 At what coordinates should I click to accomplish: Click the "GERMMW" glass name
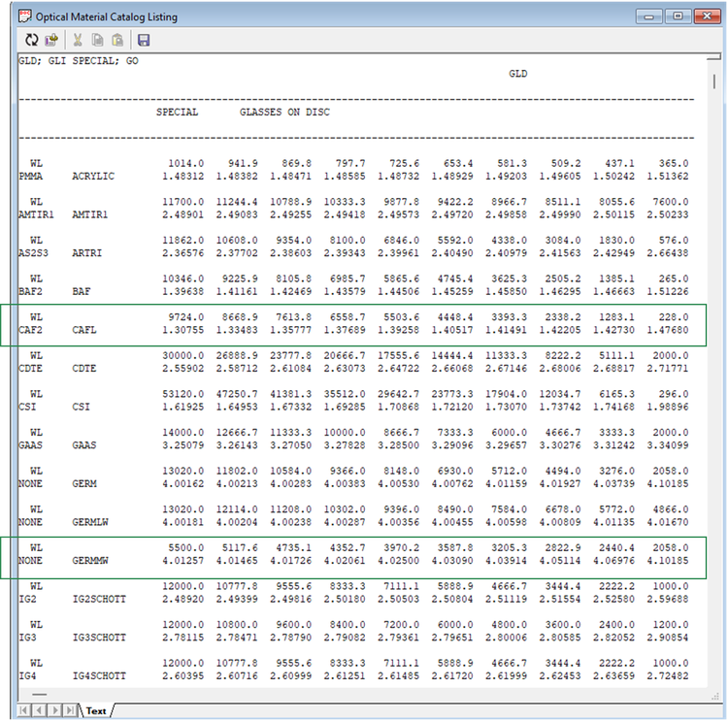(x=90, y=561)
